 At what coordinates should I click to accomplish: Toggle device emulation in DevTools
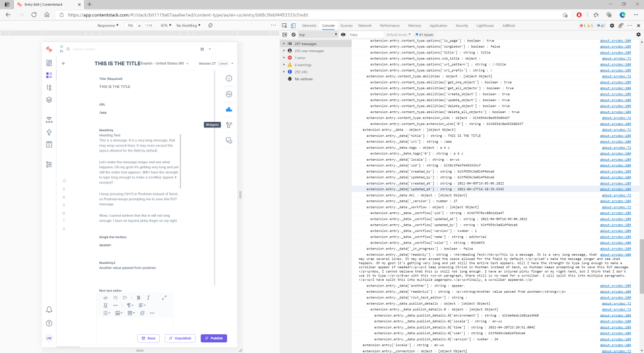[294, 26]
